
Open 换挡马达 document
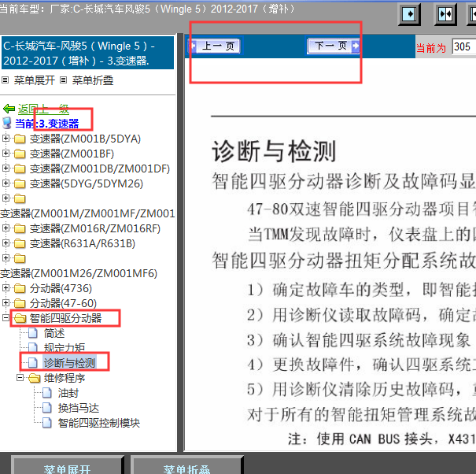tap(79, 408)
